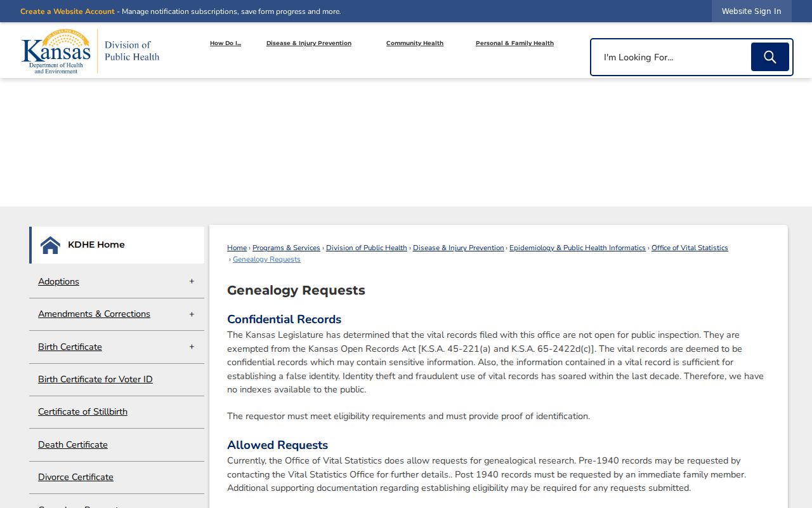Viewport: 812px width, 508px height.
Task: Open the Death Certificate sidebar link
Action: [x=73, y=444]
